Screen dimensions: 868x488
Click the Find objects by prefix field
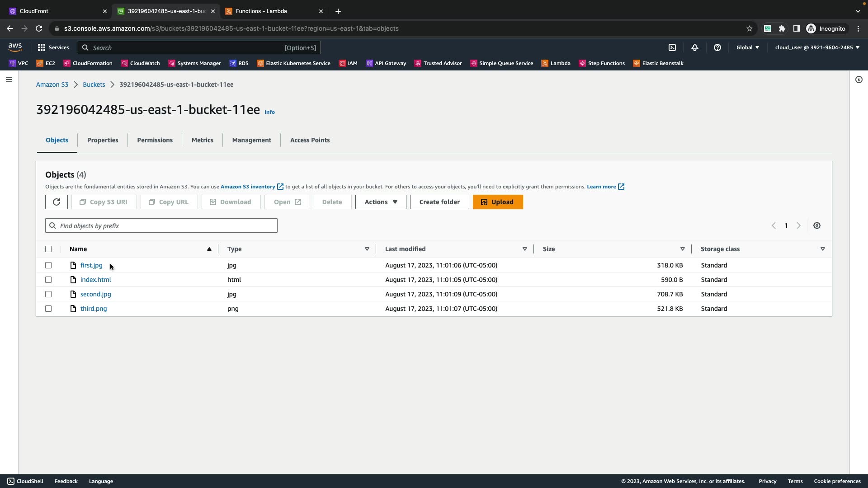pos(161,225)
